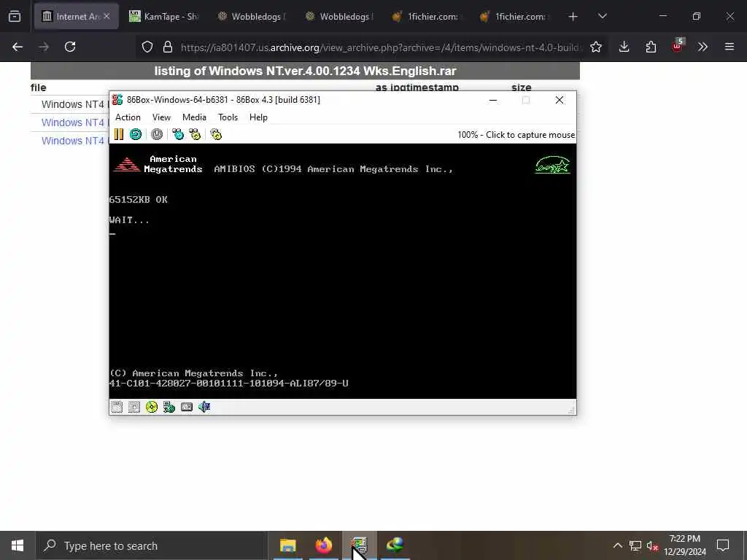Switch to the first 1fichier.com tab
Image resolution: width=747 pixels, height=560 pixels.
427,16
